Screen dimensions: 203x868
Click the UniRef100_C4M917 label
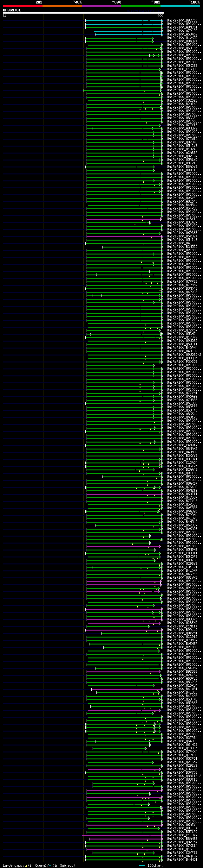coord(182,445)
